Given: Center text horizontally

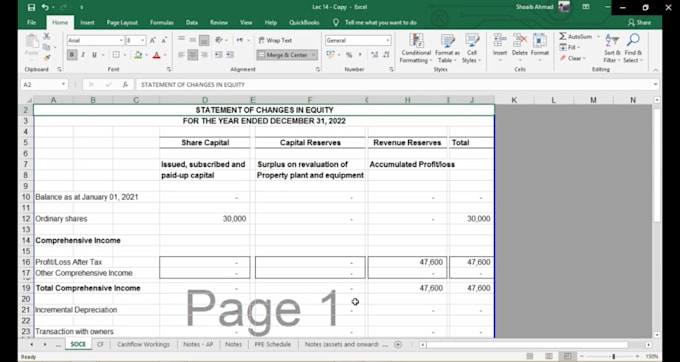Looking at the screenshot, I should pos(193,55).
